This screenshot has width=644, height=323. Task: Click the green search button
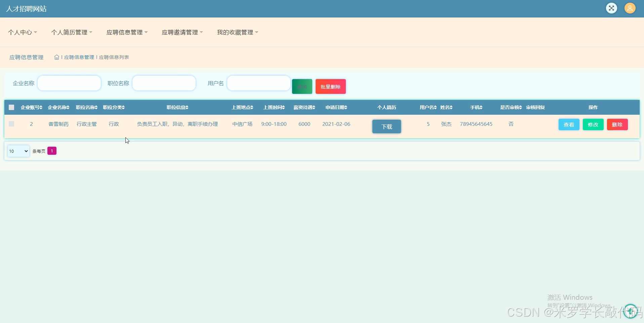(302, 86)
